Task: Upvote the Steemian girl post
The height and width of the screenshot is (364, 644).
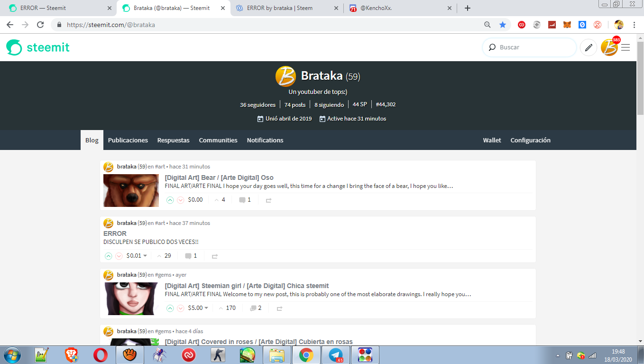Action: pos(170,308)
